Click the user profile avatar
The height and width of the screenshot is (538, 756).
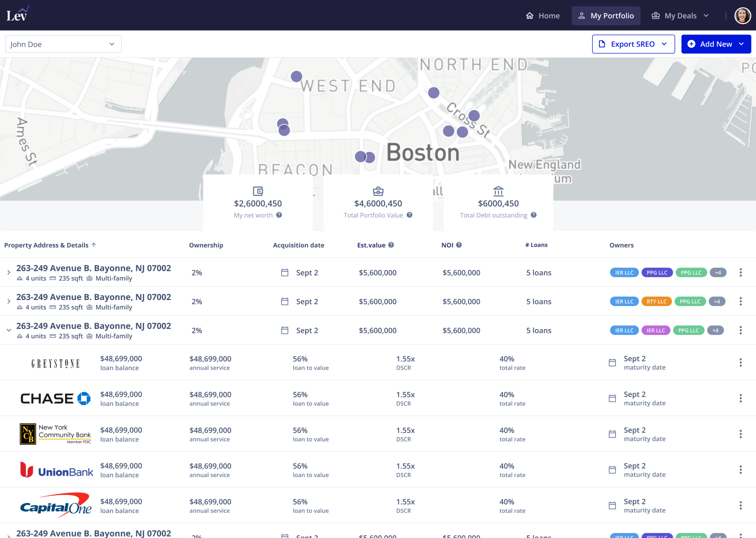[742, 16]
